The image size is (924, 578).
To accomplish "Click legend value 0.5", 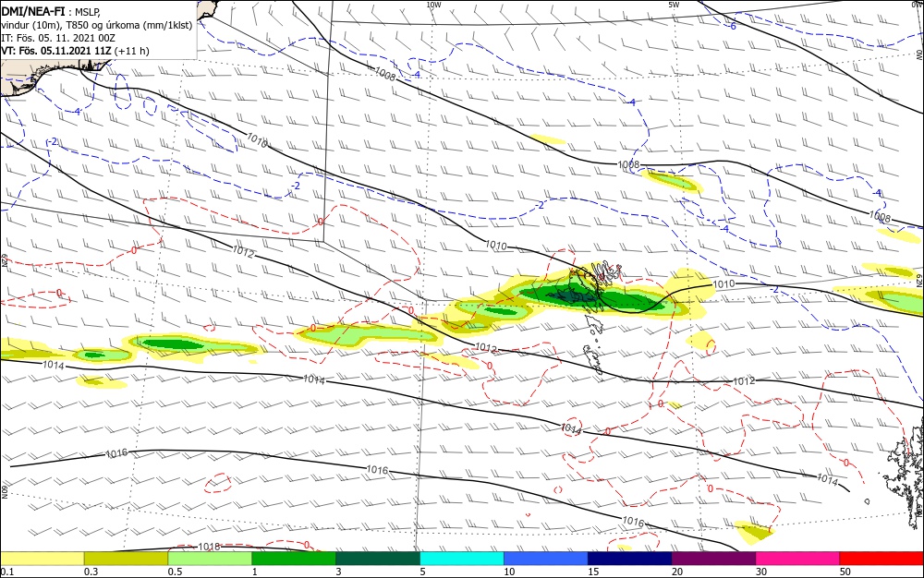I will 175,572.
